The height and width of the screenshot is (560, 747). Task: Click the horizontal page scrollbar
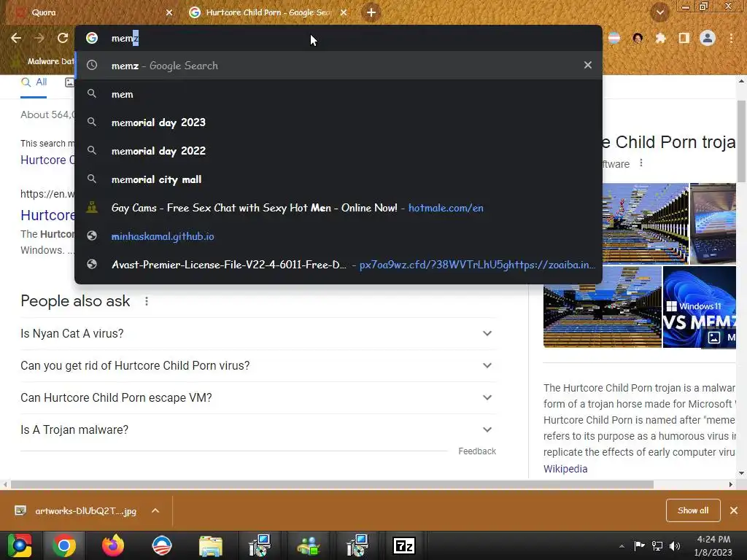click(x=332, y=484)
